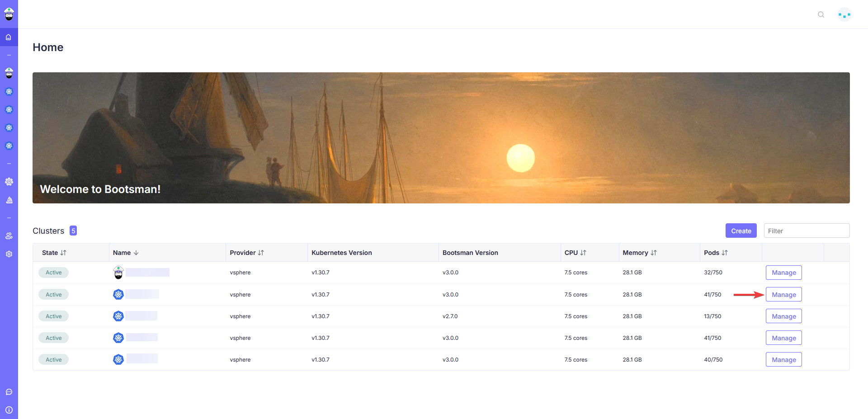Click the sailboat icon in sidebar
Viewport: 868px width, 419px height.
9,200
